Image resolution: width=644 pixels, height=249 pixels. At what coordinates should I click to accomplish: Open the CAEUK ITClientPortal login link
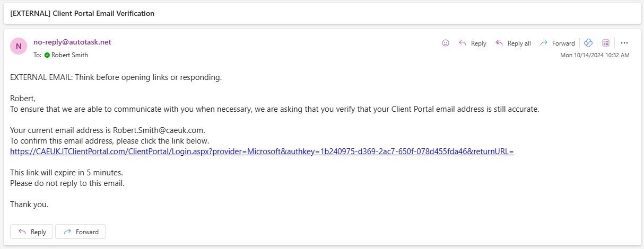[x=262, y=152]
